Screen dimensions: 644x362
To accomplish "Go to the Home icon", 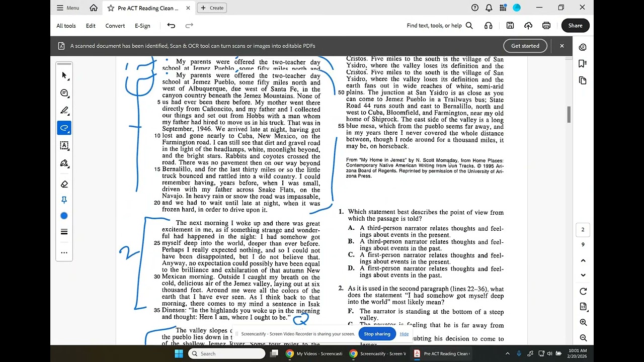I will 94,8.
